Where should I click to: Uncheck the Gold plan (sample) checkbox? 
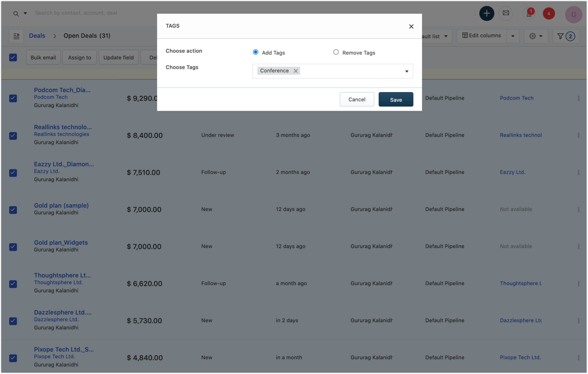(13, 210)
